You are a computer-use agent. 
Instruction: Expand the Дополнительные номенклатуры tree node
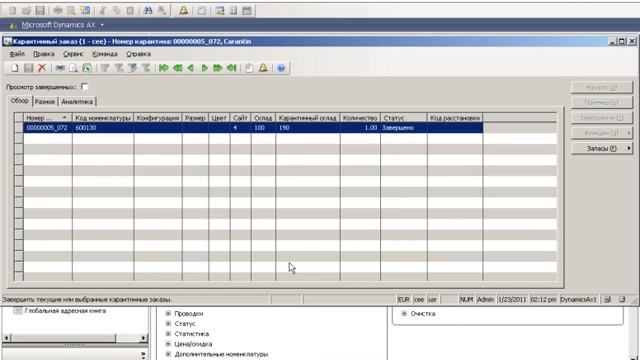click(x=168, y=354)
